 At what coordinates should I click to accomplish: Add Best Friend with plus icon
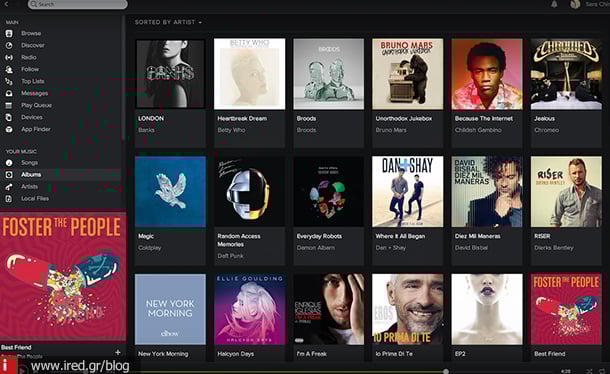pos(118,352)
